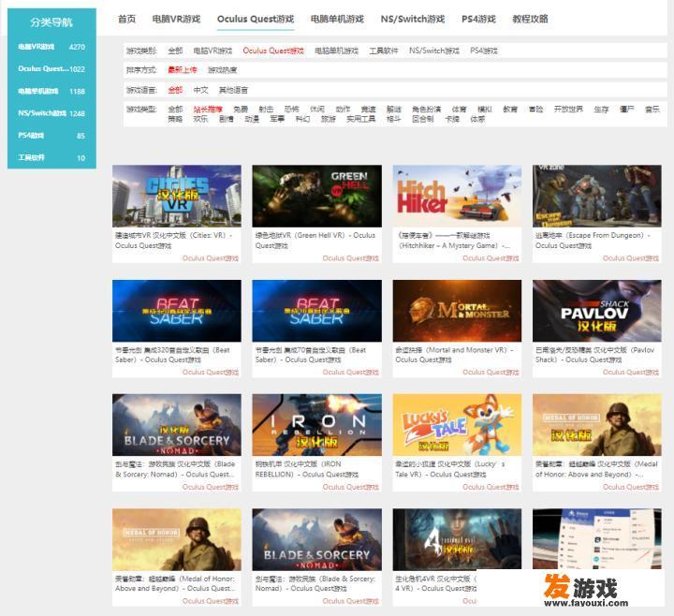674x616 pixels.
Task: Open title link 生化危机4VR 汉化中文版
Action: click(x=435, y=583)
